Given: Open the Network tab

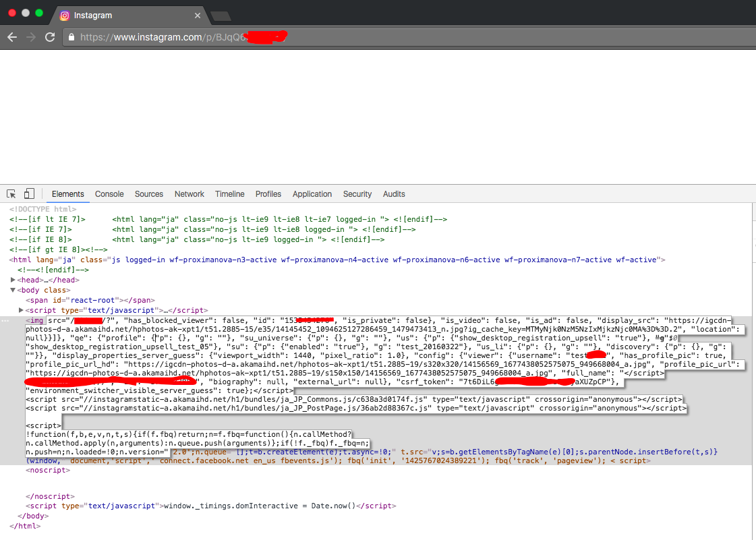Looking at the screenshot, I should (189, 194).
